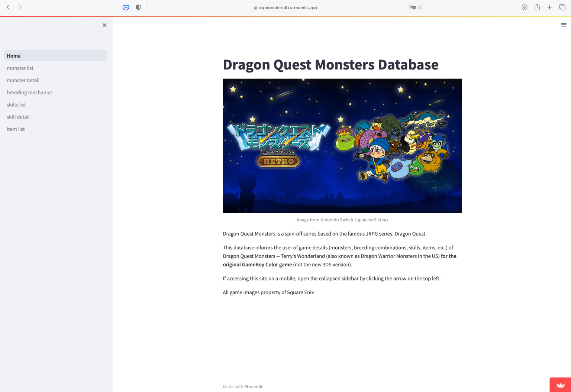
Task: Close the sidebar with the X icon
Action: coord(104,25)
